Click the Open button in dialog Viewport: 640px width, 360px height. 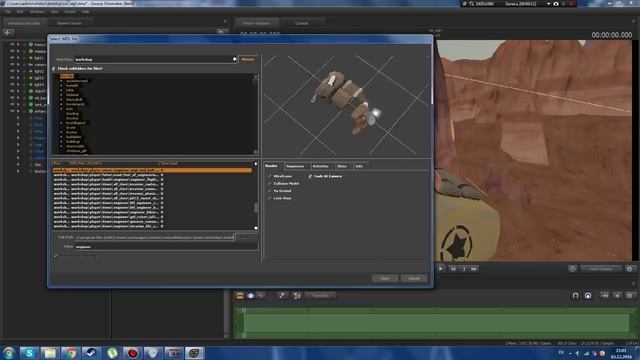(x=385, y=278)
